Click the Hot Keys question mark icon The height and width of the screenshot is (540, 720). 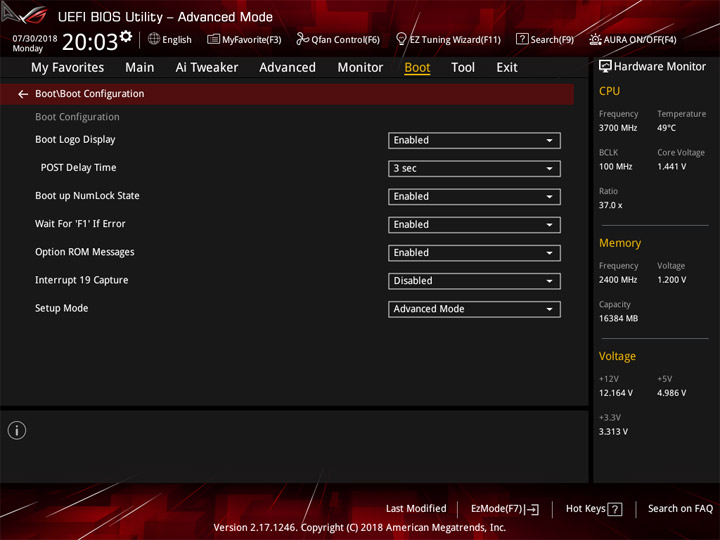pos(615,509)
